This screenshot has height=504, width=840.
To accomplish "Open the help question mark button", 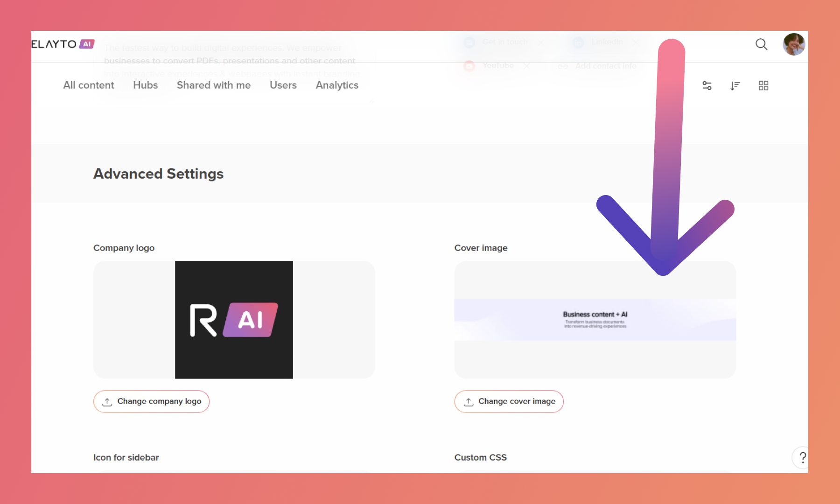I will pyautogui.click(x=802, y=457).
